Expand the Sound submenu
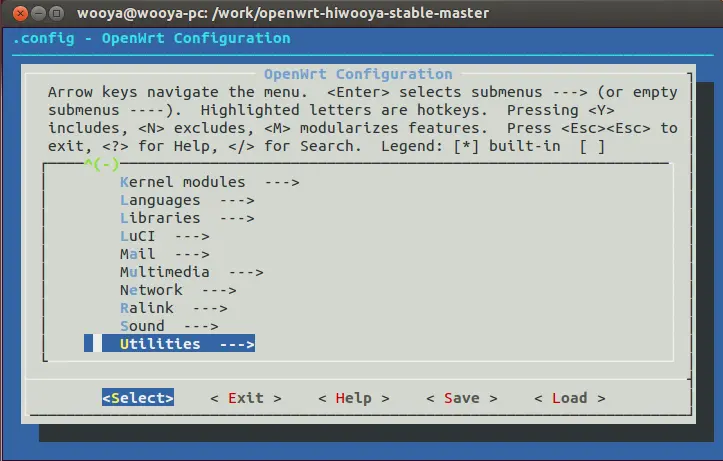The image size is (723, 461). click(169, 326)
